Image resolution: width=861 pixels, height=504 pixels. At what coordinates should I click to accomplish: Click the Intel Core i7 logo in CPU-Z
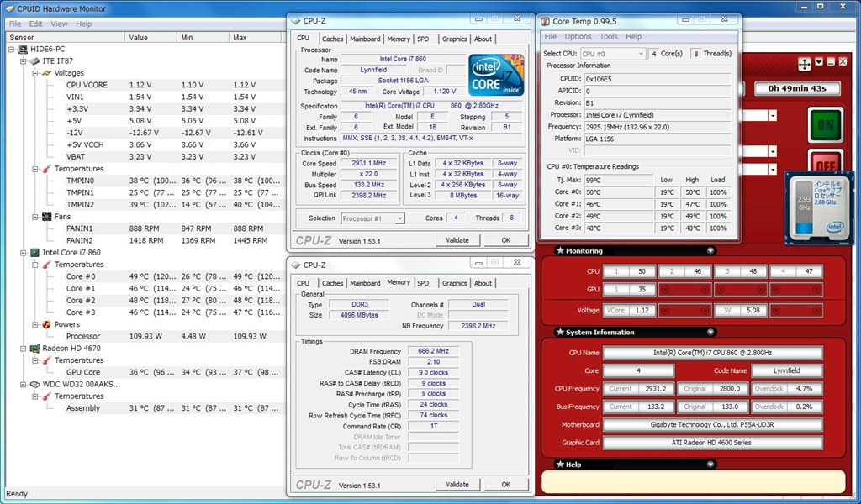coord(496,75)
